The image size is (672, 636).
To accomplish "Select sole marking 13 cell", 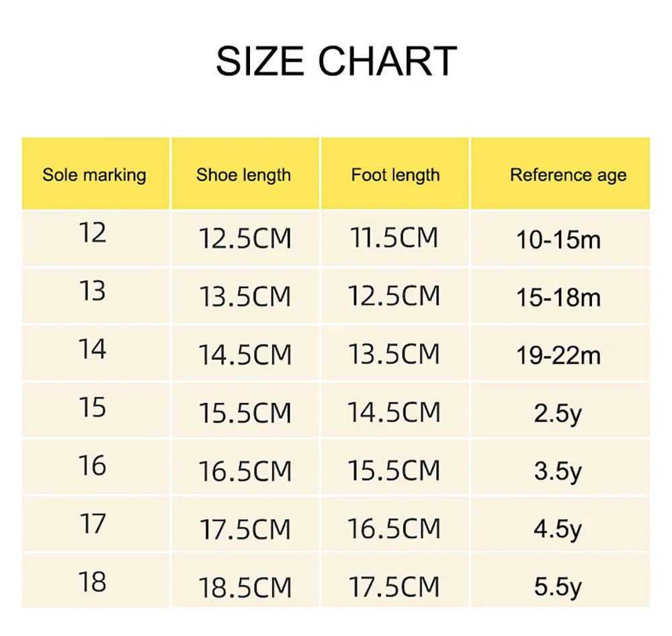I will pos(93,291).
